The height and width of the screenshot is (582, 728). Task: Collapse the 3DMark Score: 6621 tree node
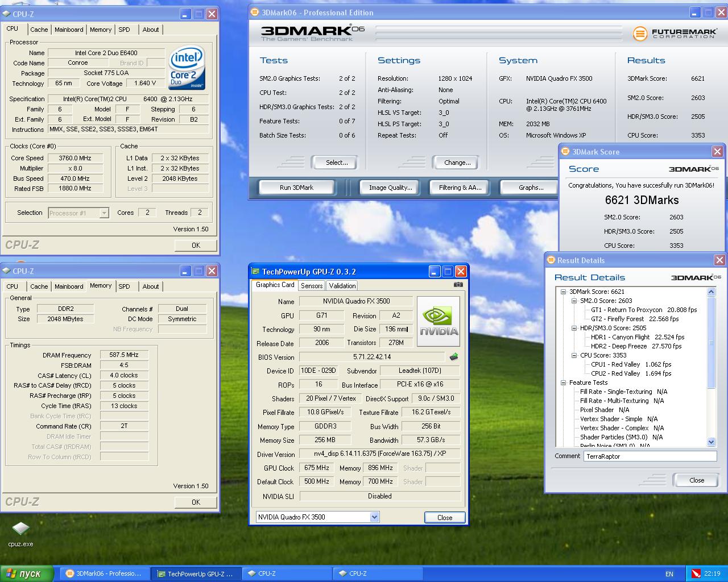click(x=563, y=292)
